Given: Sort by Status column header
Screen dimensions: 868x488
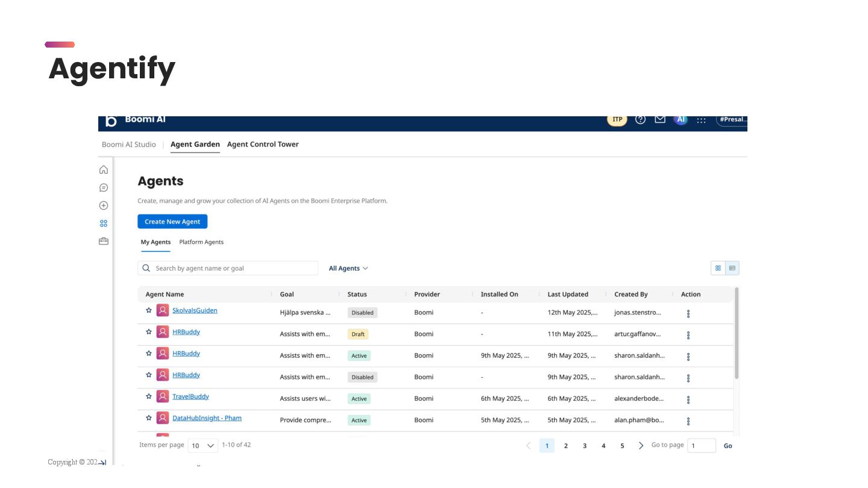Looking at the screenshot, I should pos(357,295).
